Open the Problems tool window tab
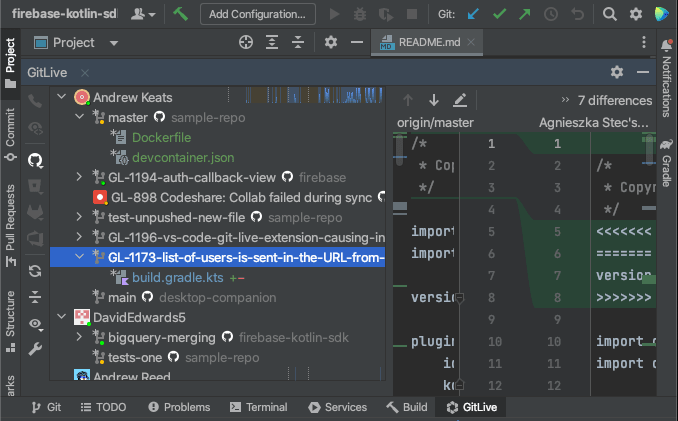678x421 pixels. 179,407
